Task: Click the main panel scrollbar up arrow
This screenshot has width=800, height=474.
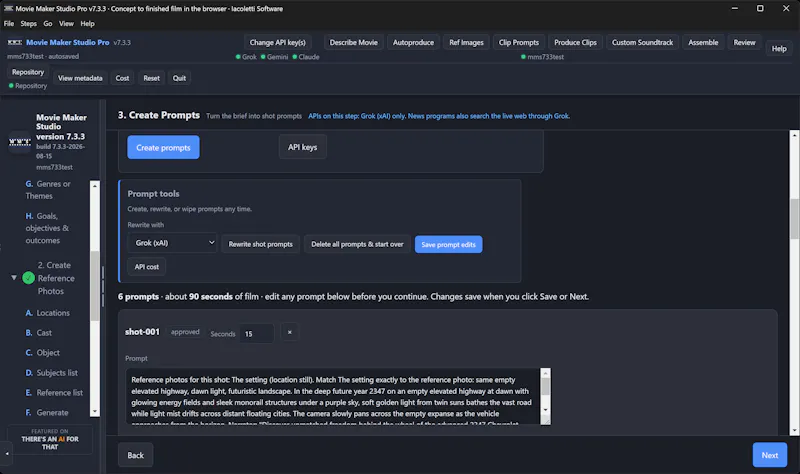Action: tap(794, 136)
